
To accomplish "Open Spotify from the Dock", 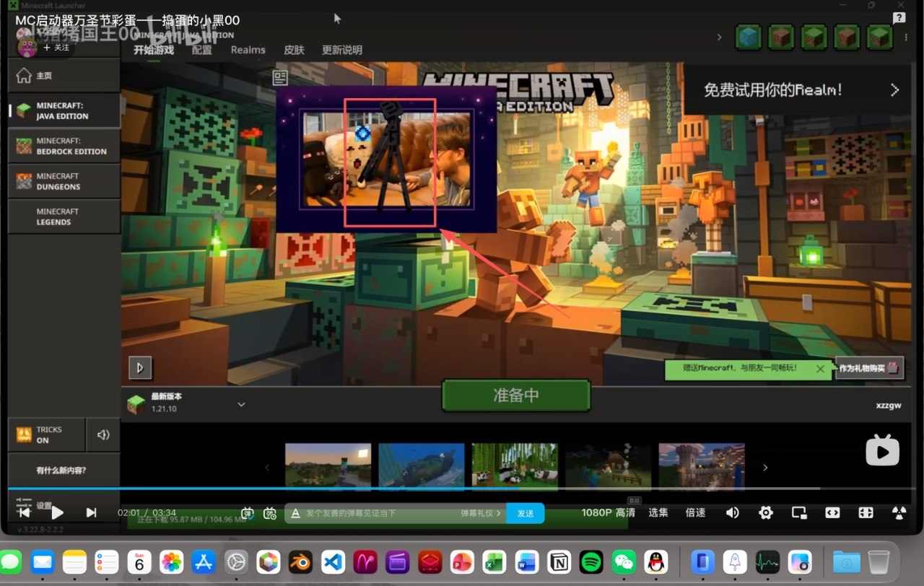I will point(591,561).
